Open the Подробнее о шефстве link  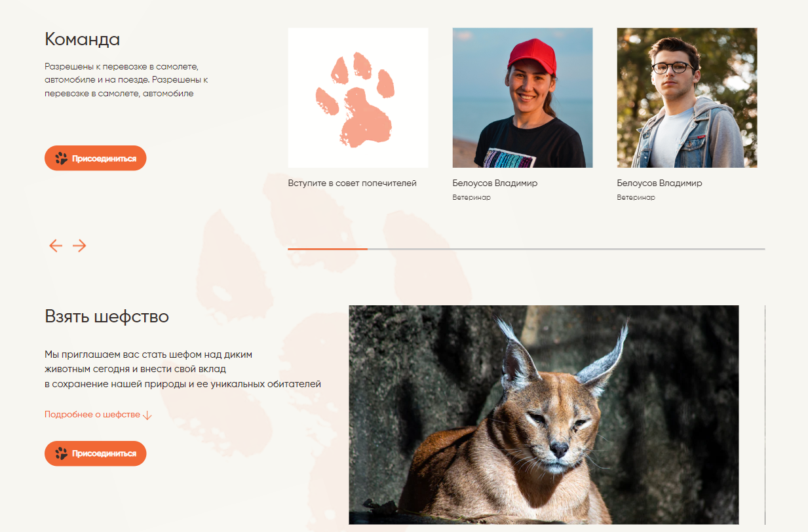92,415
